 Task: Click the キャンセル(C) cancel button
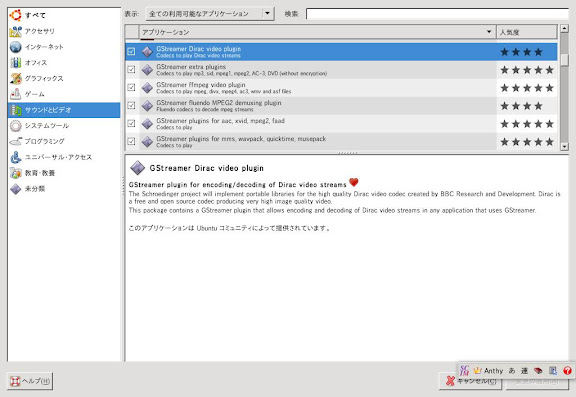[471, 381]
